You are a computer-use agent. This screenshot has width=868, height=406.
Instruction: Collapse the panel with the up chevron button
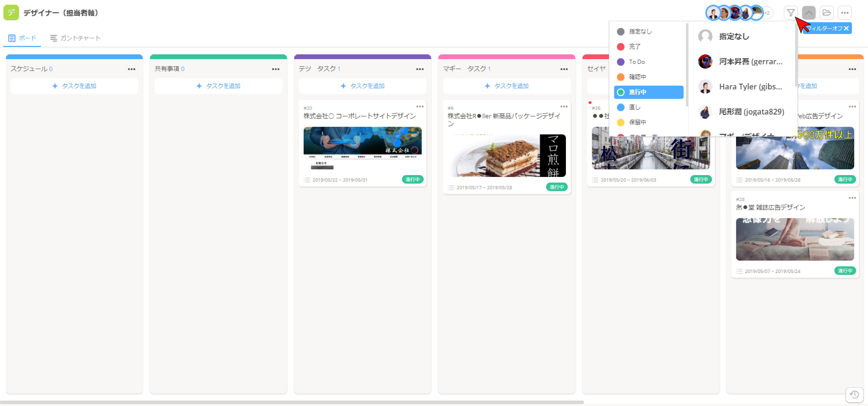click(809, 13)
